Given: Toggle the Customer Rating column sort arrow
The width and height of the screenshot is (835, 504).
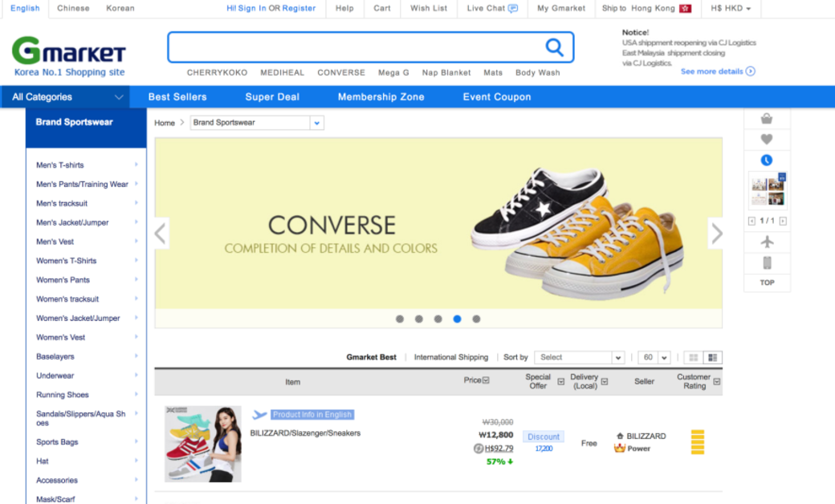Looking at the screenshot, I should click(717, 381).
